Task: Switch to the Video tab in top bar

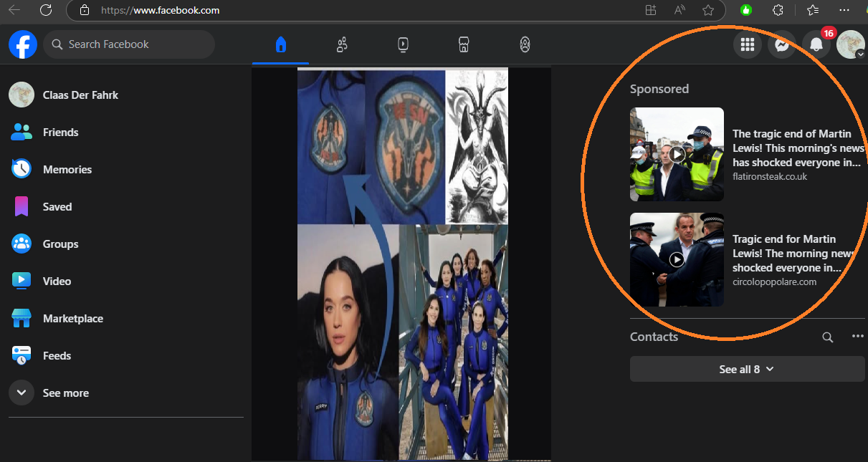Action: click(403, 45)
